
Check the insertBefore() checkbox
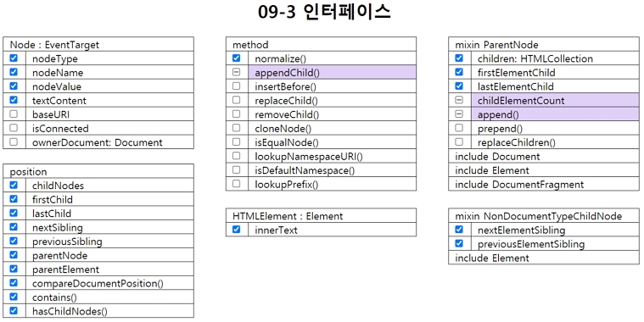[236, 86]
